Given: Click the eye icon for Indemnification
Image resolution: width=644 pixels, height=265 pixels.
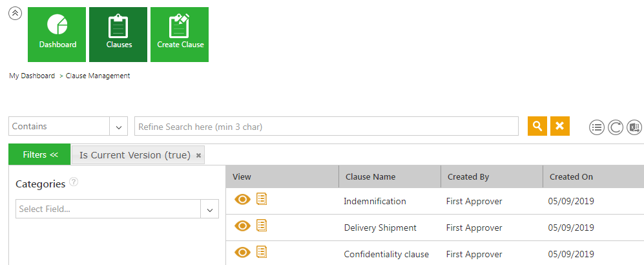Looking at the screenshot, I should (242, 200).
